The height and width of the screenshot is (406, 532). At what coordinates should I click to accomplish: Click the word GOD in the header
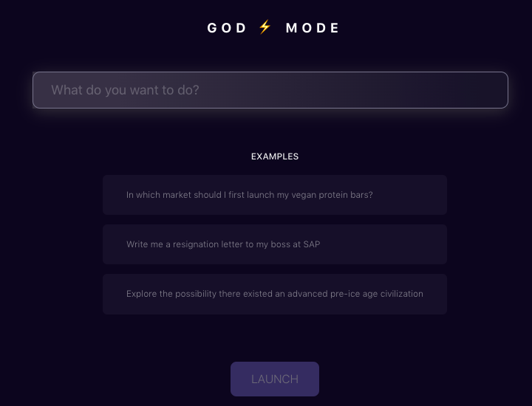pyautogui.click(x=227, y=28)
